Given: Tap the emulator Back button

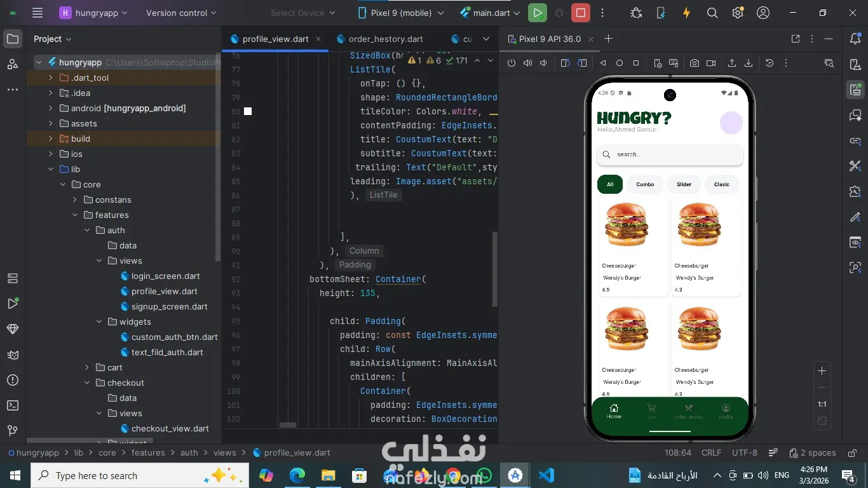Looking at the screenshot, I should pos(603,63).
